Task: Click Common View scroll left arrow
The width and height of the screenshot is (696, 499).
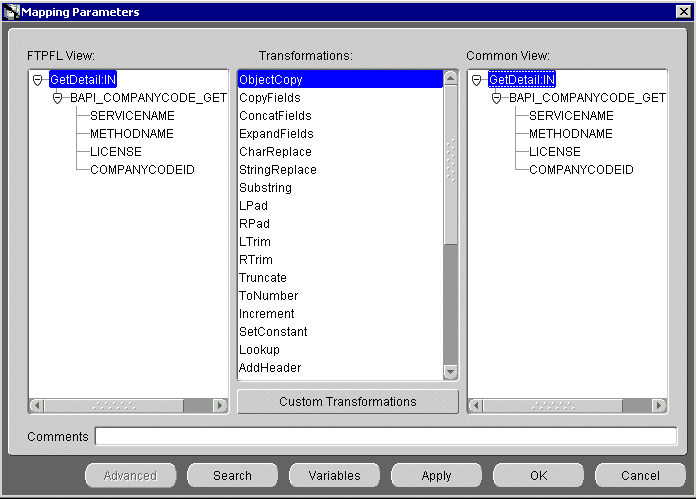Action: 476,405
